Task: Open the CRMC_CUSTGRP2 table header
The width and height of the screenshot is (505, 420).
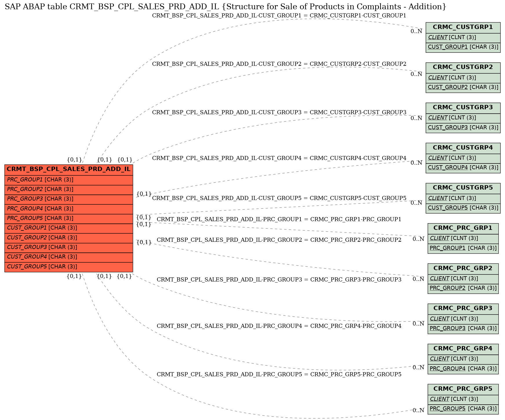Action: (x=463, y=68)
